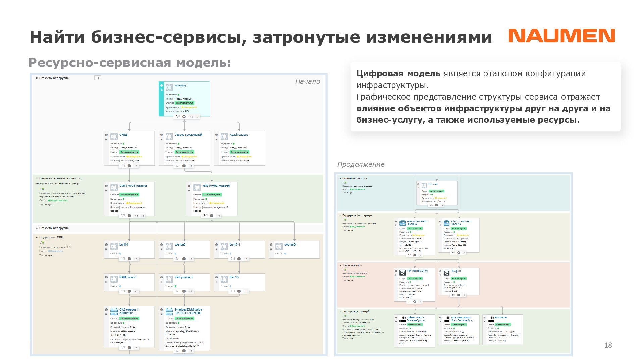Click the storage icon of the Synology DiskStation node

coord(169,312)
